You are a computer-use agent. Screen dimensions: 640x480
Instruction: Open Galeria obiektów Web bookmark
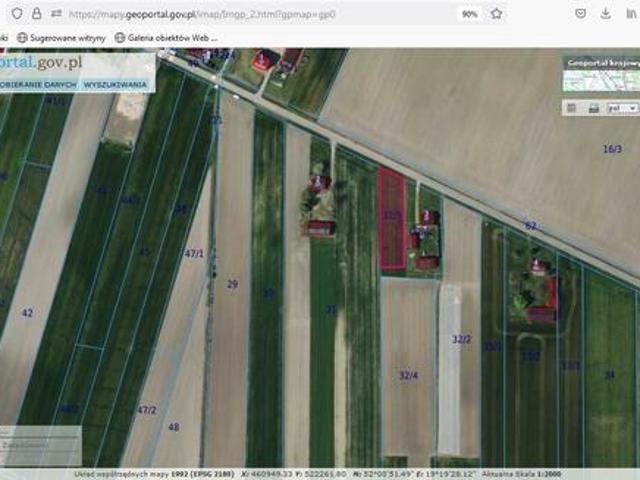165,37
